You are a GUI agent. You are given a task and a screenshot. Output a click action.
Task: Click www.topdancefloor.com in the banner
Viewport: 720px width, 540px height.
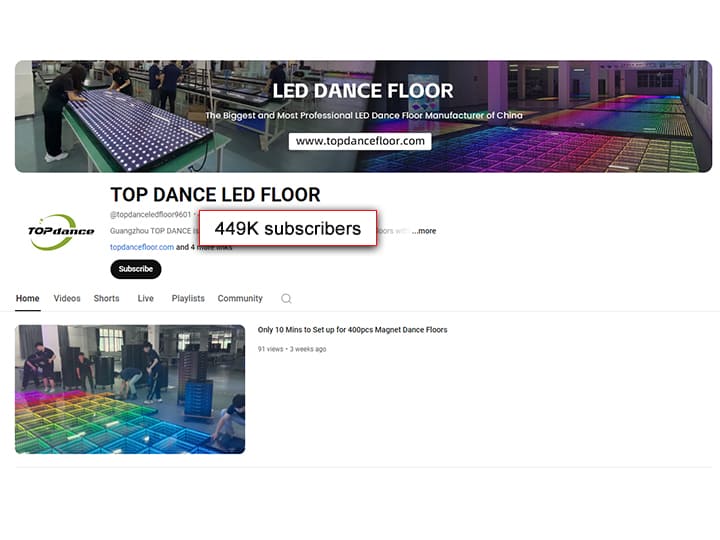[x=360, y=141]
